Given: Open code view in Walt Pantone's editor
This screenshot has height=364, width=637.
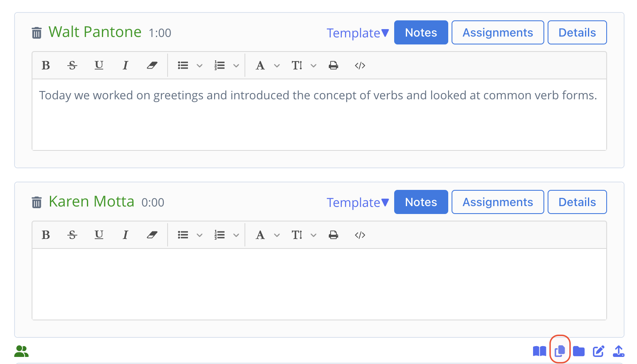Looking at the screenshot, I should click(360, 65).
